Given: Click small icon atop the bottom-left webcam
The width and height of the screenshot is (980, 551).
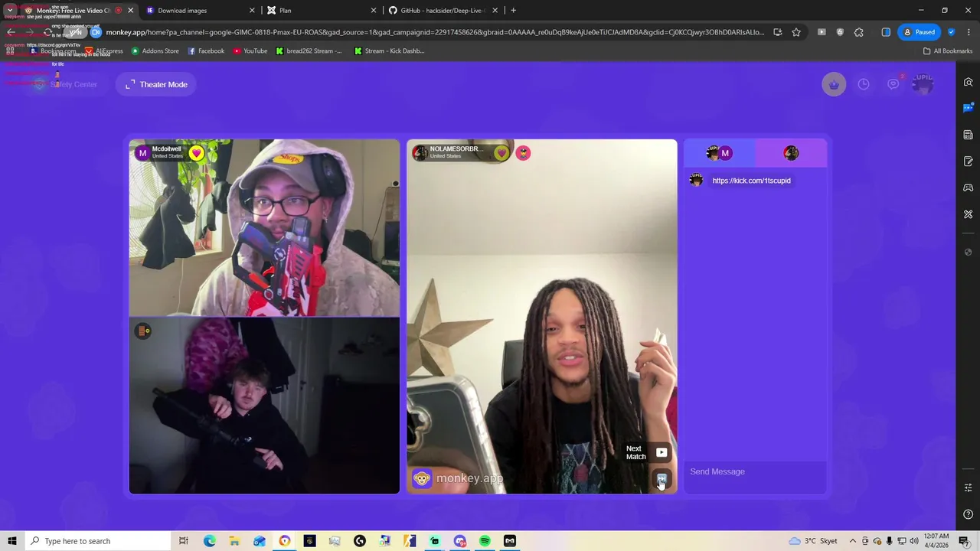Looking at the screenshot, I should coord(143,331).
